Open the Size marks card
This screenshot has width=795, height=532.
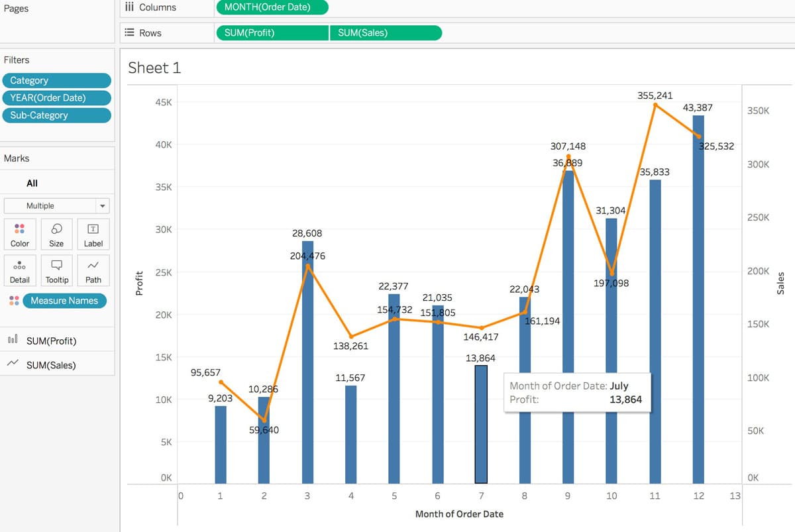coord(57,234)
